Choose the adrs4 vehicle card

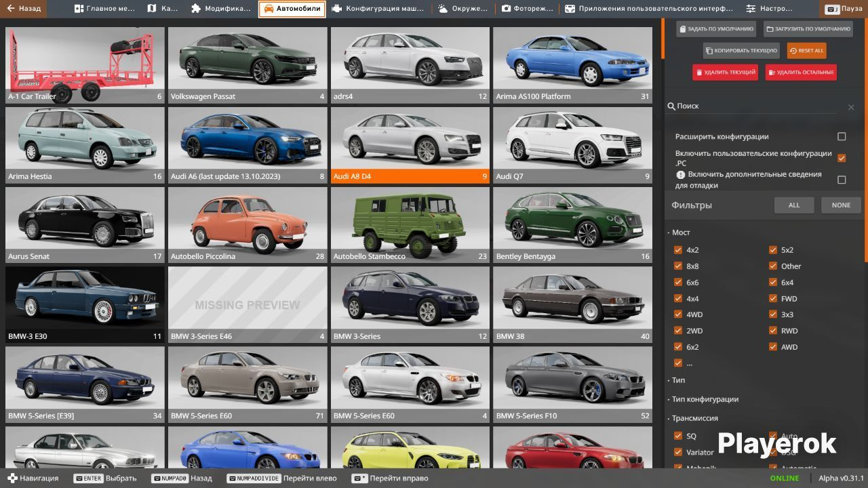click(410, 65)
